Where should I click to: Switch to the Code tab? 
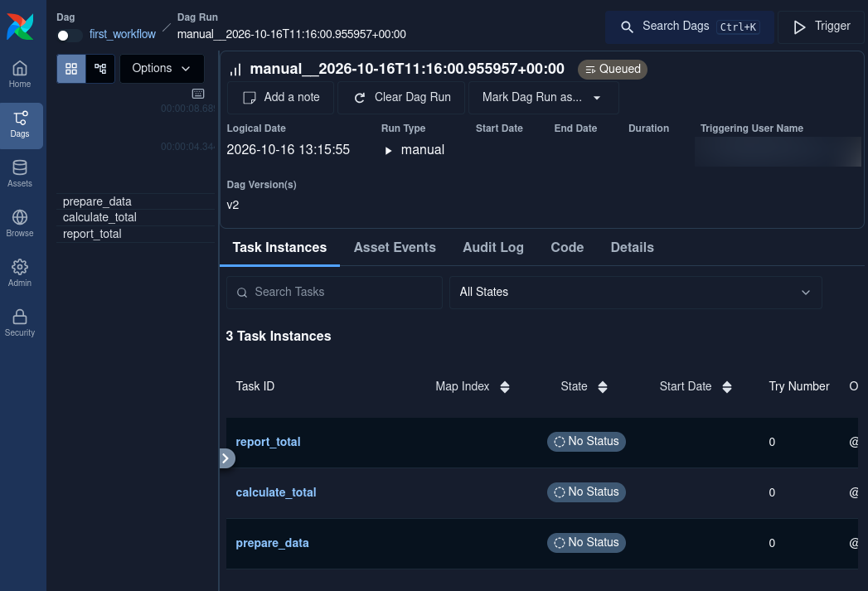tap(567, 247)
